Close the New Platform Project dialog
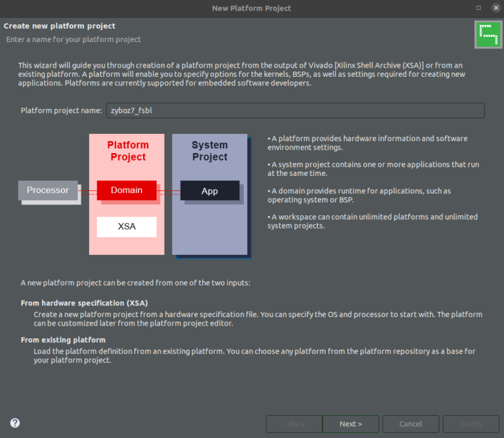The image size is (504, 438). coord(496,8)
